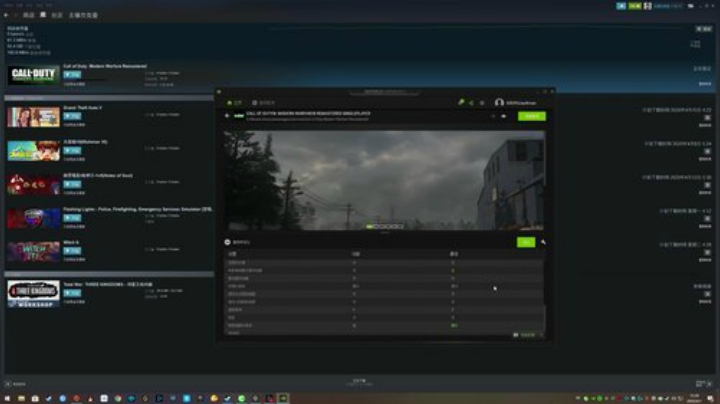Click the green pen icon beside GeForce share icon
Viewport: 720px width, 404px height.
click(x=461, y=102)
